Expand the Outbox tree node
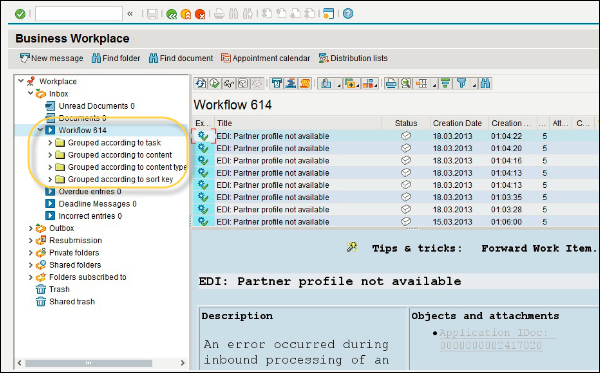The width and height of the screenshot is (600, 373). click(31, 228)
